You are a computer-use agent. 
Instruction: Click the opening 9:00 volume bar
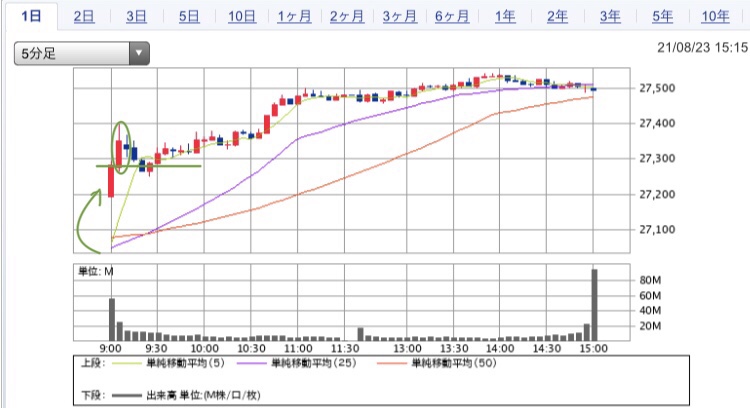pos(112,319)
